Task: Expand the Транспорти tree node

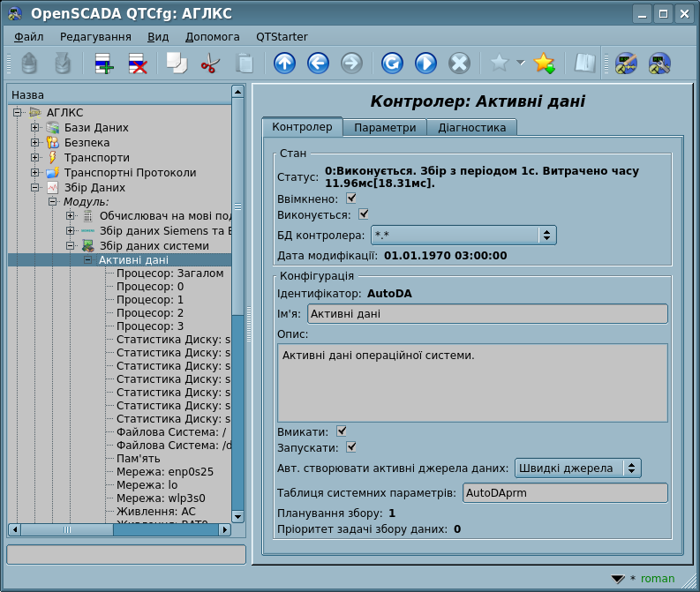Action: [34, 157]
